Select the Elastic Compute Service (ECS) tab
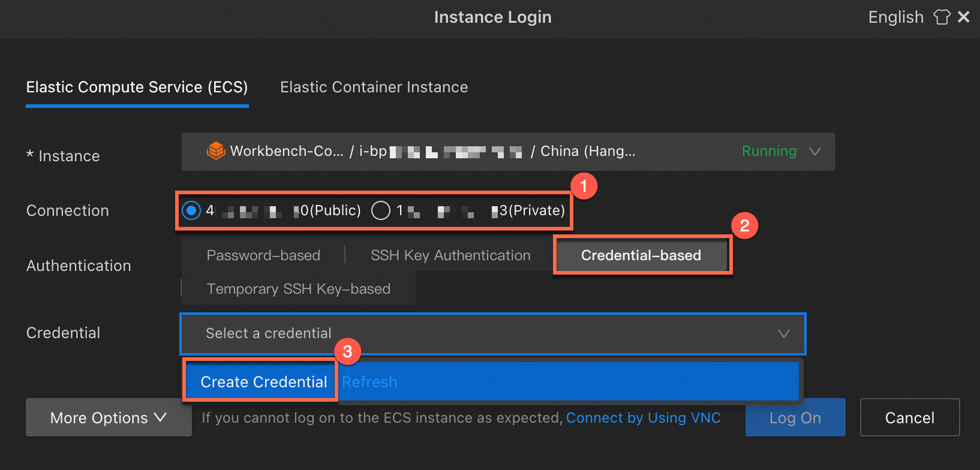The image size is (980, 470). tap(137, 88)
